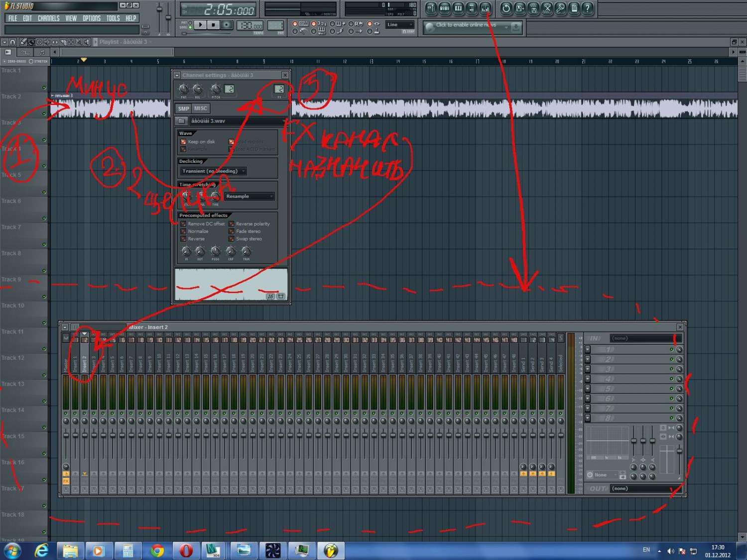This screenshot has height=560, width=747.
Task: Open the OPTIONS menu
Action: (92, 18)
